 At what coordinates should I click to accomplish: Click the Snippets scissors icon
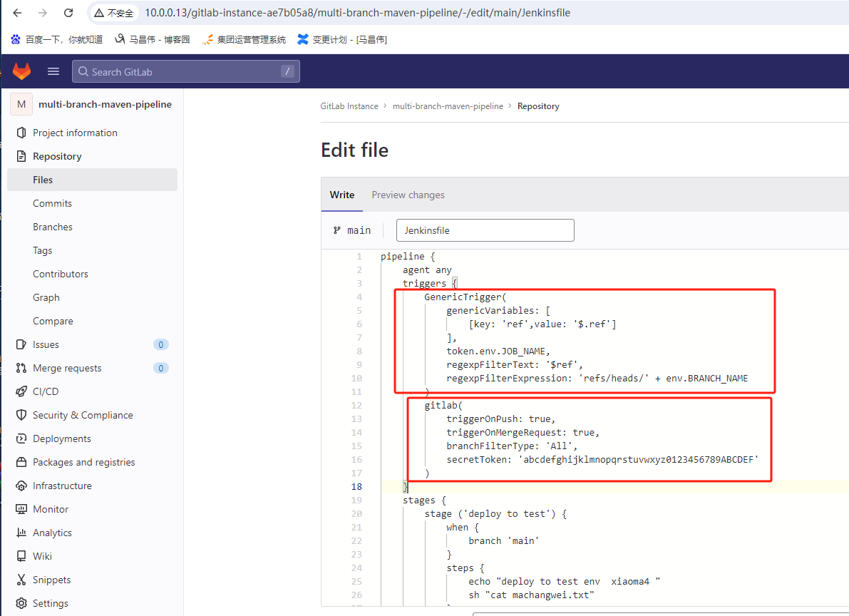click(21, 580)
